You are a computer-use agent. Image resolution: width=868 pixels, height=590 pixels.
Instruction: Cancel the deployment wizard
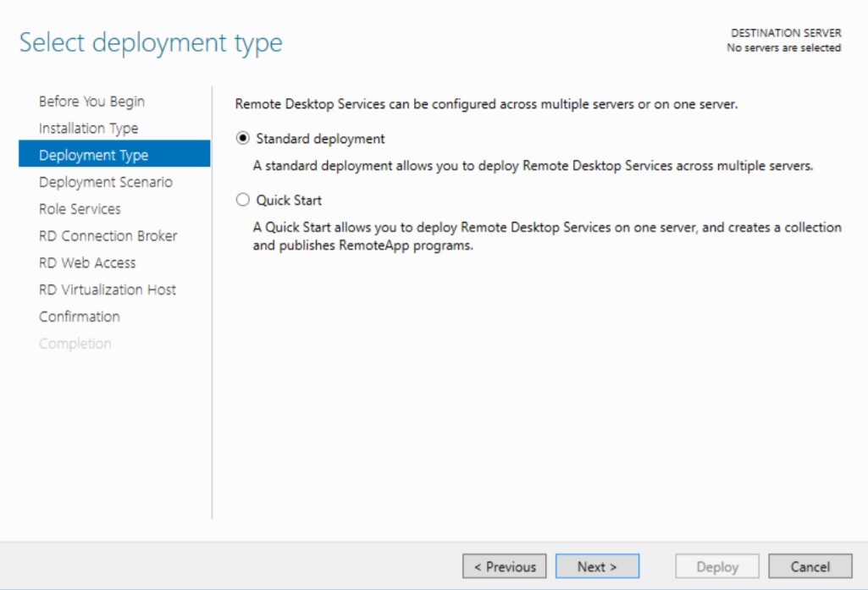[810, 567]
